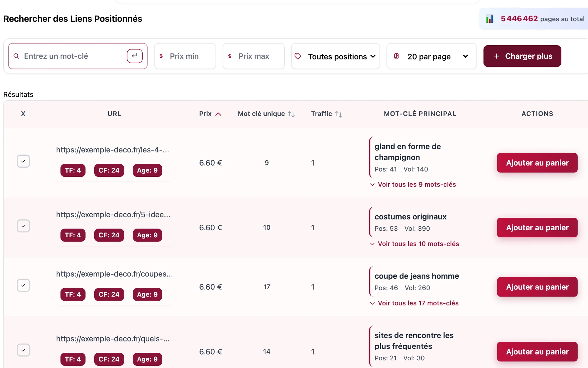Screen dimensions: 588x368
Task: Click the page icon beside 20 par page
Action: tap(396, 56)
